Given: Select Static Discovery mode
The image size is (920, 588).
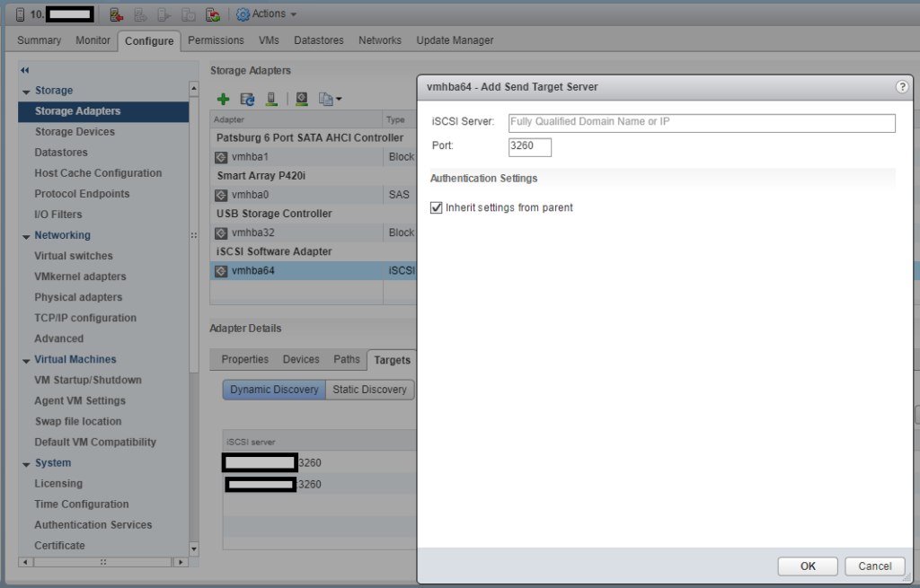Looking at the screenshot, I should [x=370, y=390].
